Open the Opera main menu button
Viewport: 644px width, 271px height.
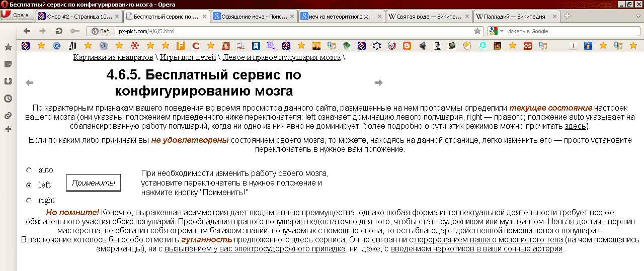tap(17, 15)
